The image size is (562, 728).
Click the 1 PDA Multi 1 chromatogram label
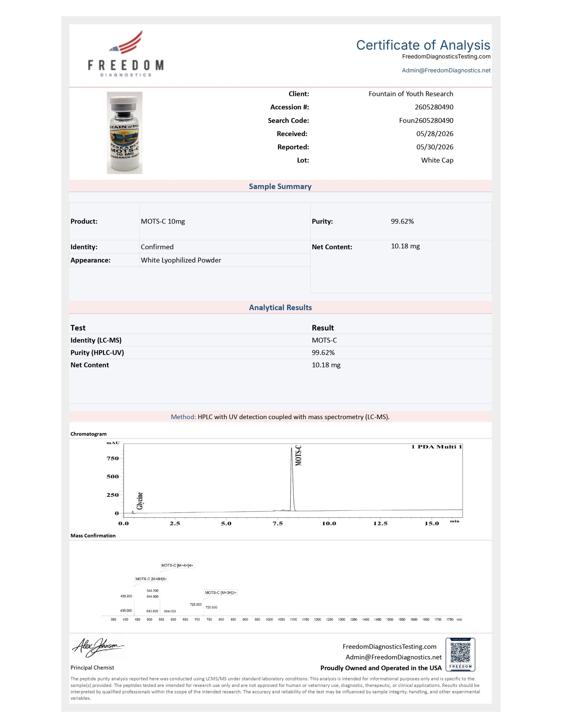coord(436,447)
